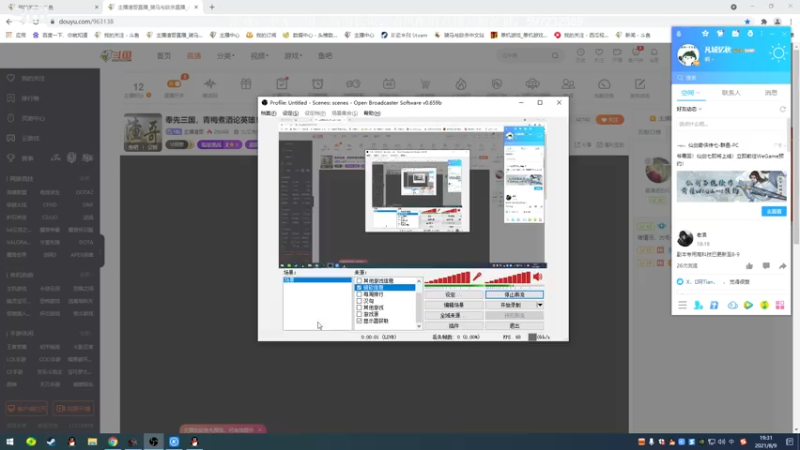
Task: Open the two-people icon in streamer toolbar
Action: coord(568,84)
